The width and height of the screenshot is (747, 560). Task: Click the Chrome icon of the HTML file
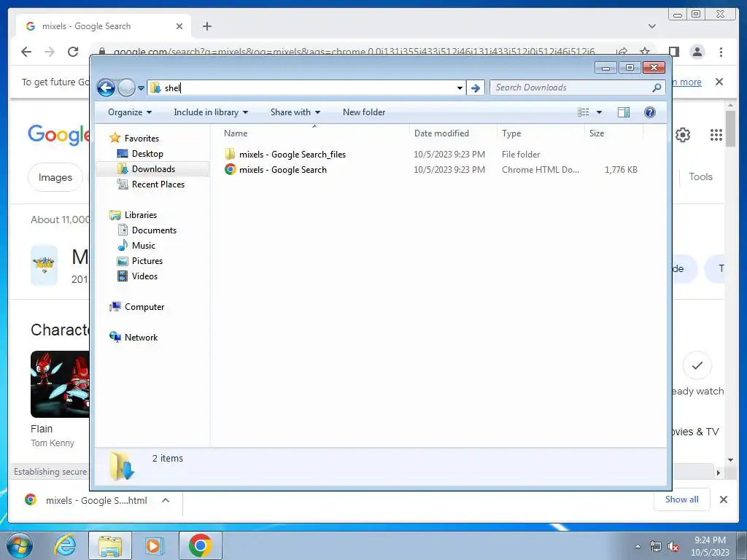point(230,169)
